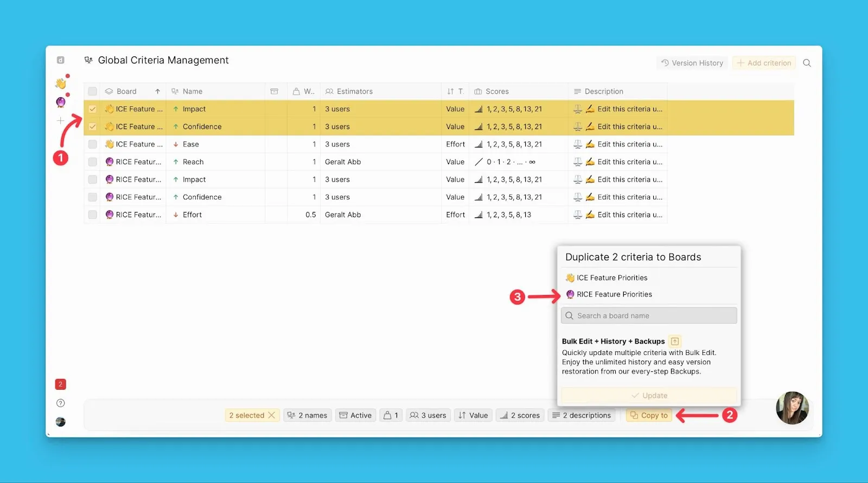Uncheck the ICE Feature Impact row checkbox
The height and width of the screenshot is (483, 868).
point(93,109)
